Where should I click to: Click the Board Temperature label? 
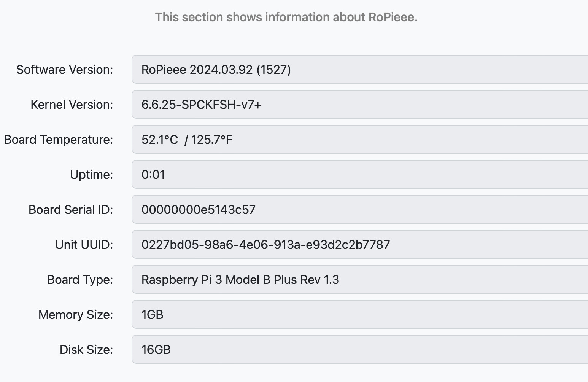59,140
